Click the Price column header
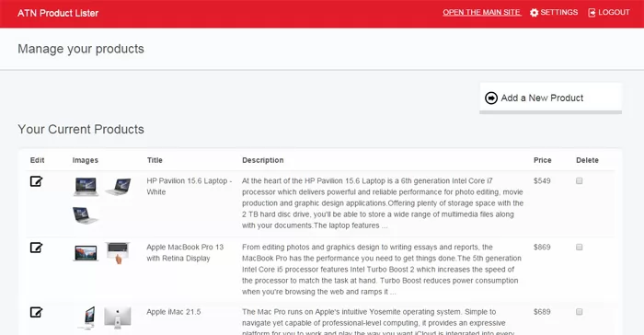The image size is (644, 335). pos(543,160)
